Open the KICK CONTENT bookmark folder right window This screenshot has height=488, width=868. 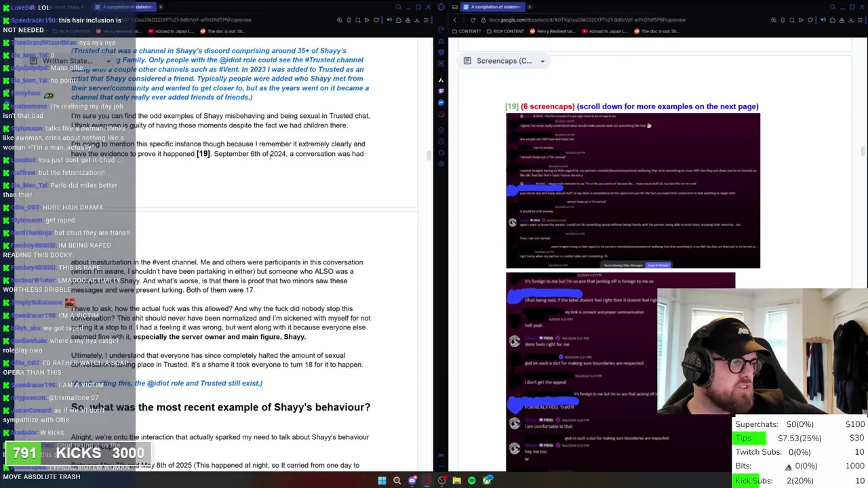coord(505,31)
